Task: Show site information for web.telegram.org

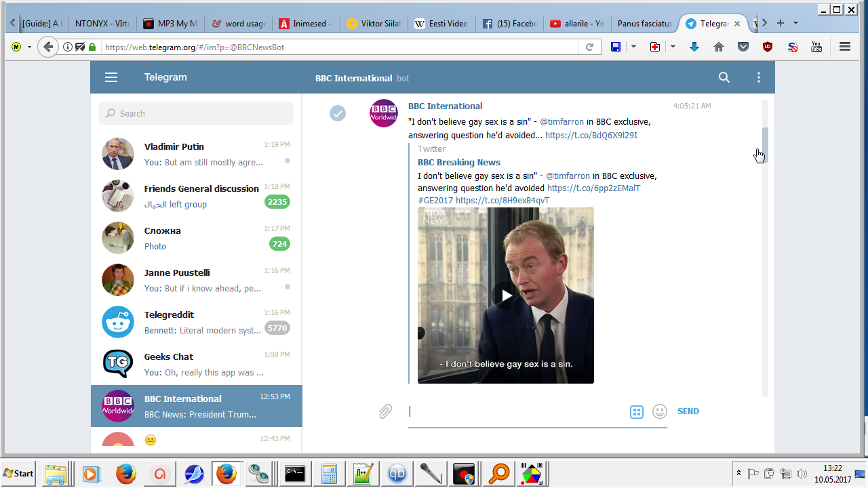Action: pos(68,47)
